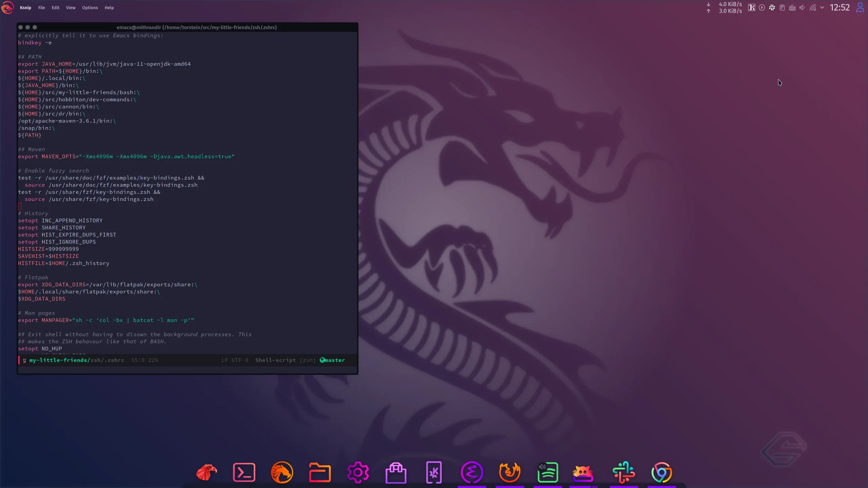Open the software store bag icon
Screen dimensions: 868x488
[x=396, y=472]
